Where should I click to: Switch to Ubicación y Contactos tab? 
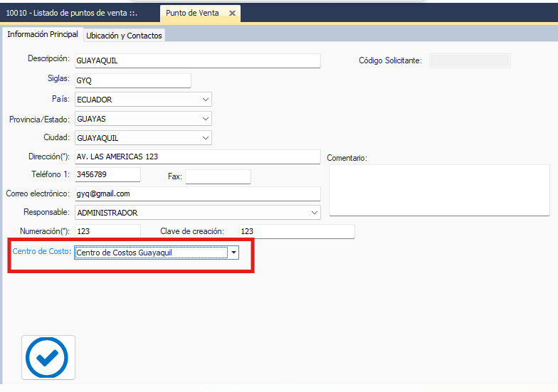(124, 36)
